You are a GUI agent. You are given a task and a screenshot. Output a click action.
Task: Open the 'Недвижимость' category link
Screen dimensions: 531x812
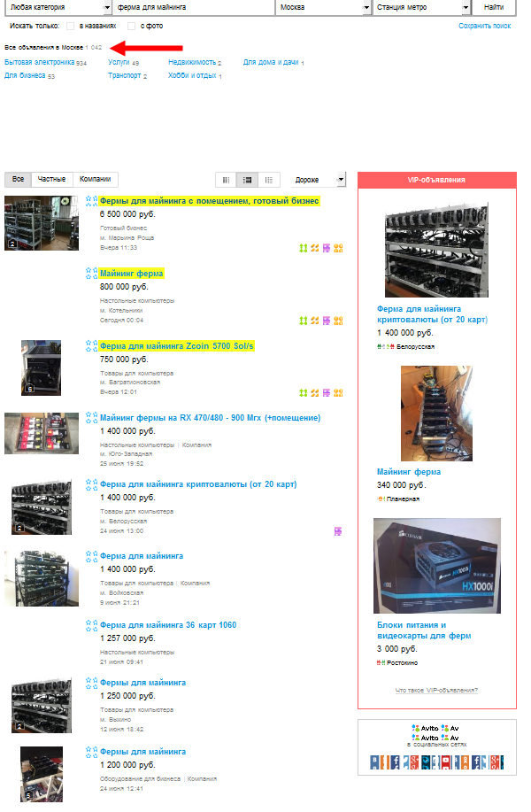tap(192, 62)
